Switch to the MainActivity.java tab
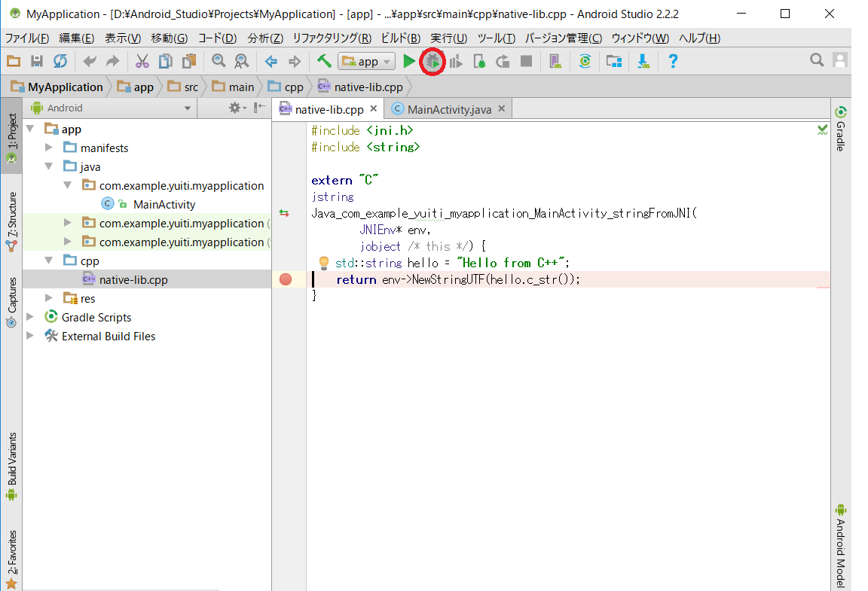This screenshot has height=591, width=868. coord(449,110)
